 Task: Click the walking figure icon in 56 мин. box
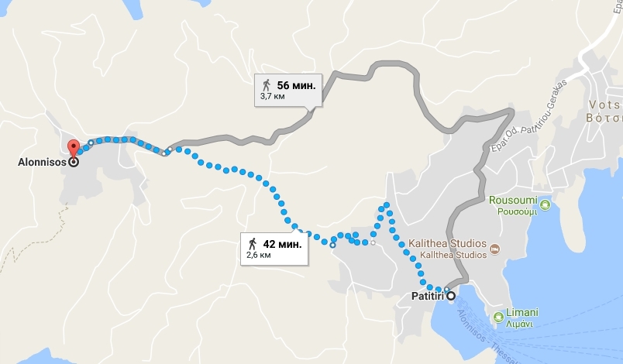267,85
